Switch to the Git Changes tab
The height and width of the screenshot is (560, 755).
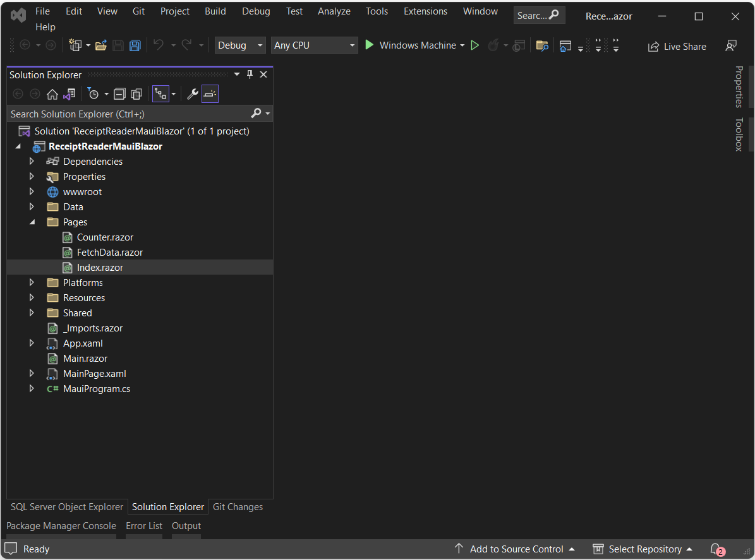(238, 507)
